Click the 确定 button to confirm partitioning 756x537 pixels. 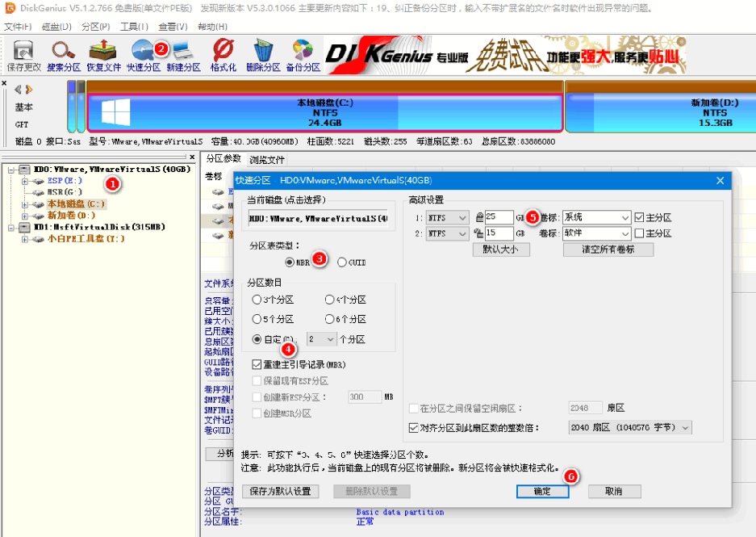click(x=542, y=491)
